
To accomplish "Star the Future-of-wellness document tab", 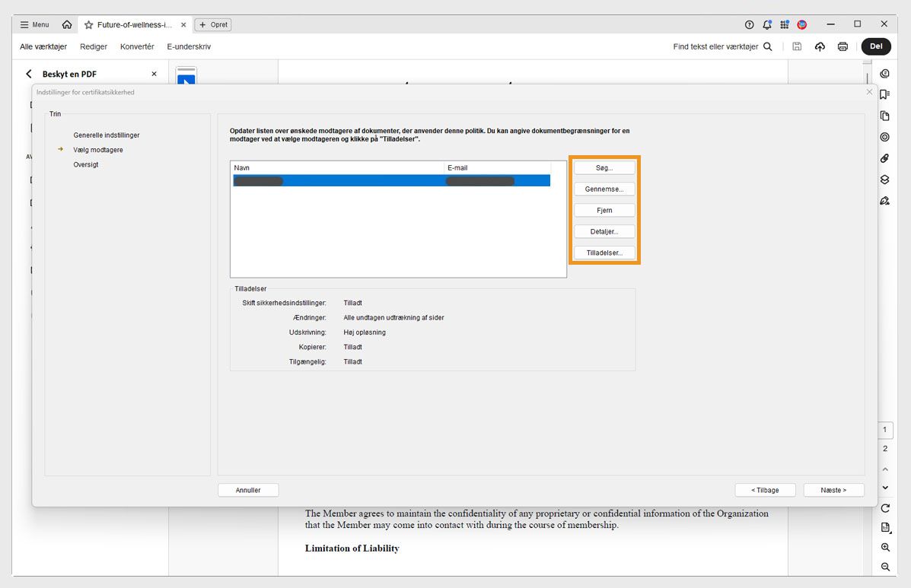I will [x=89, y=25].
